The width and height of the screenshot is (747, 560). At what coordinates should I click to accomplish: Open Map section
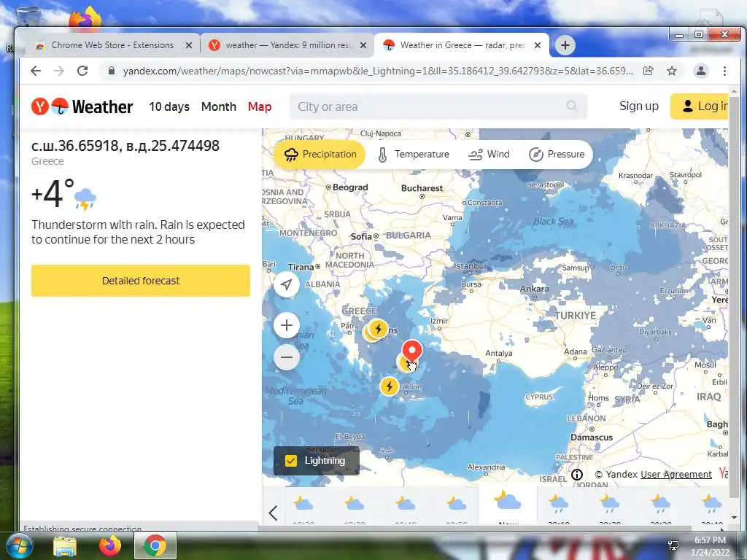260,106
